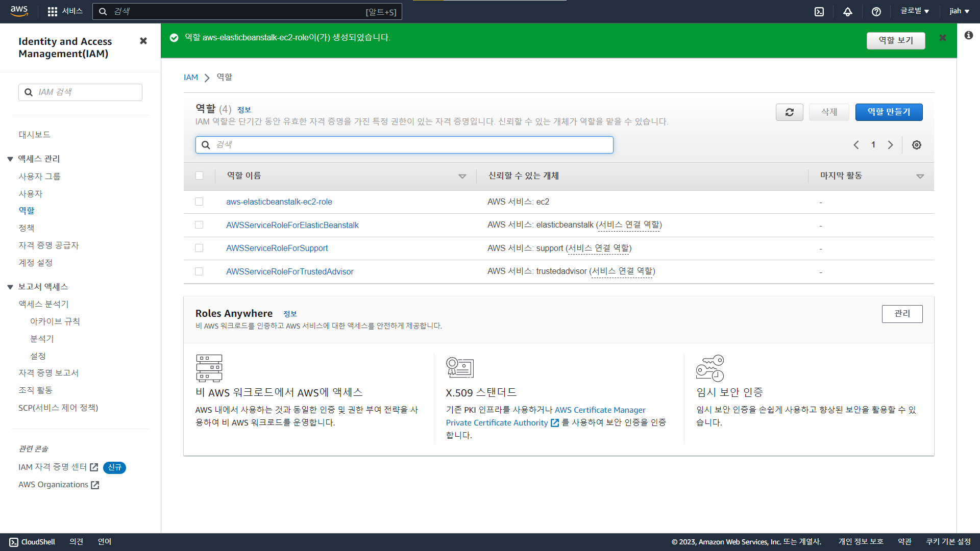Screen dimensions: 980x551
Task: Focus the top AWS global search field
Action: click(247, 11)
